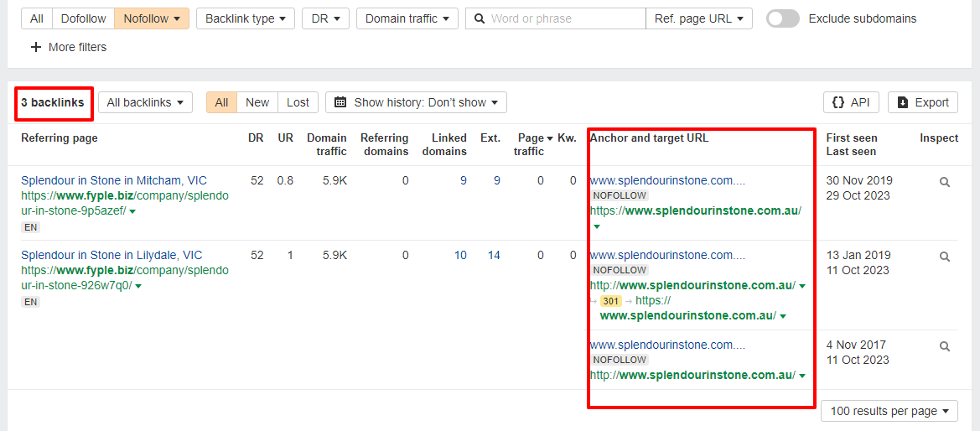Expand caret after 9p5azef referring URL
Viewport: 980px width, 431px height.
(132, 212)
